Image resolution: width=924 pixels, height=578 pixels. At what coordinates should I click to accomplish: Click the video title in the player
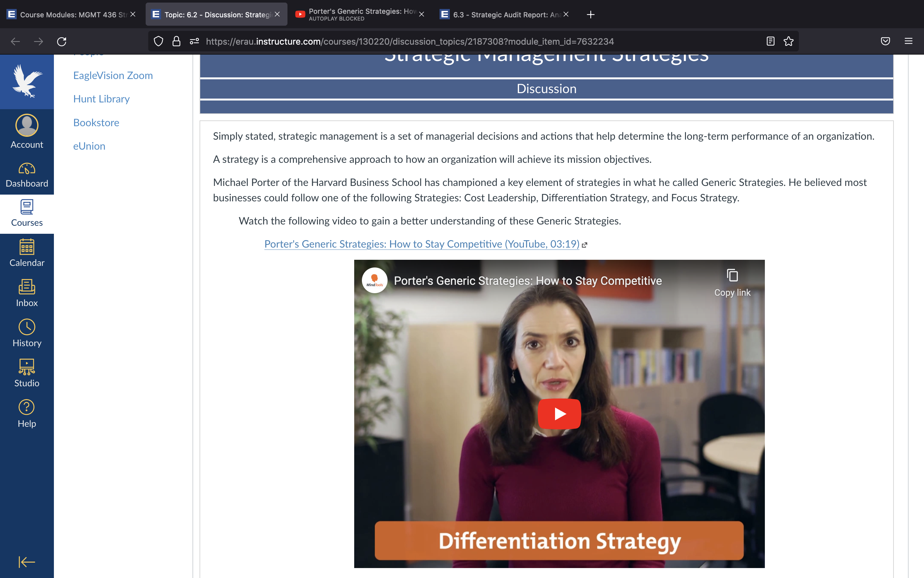coord(528,281)
